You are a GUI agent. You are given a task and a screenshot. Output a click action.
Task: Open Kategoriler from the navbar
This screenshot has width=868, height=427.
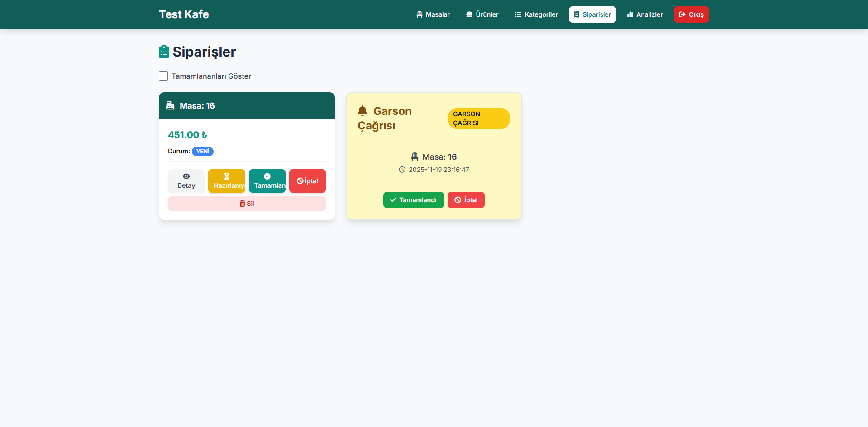pos(536,14)
